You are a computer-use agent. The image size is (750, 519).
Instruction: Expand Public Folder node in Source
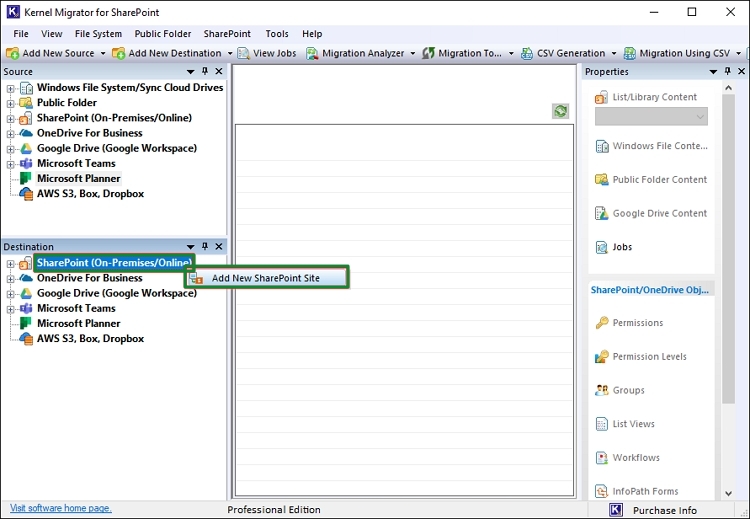11,103
